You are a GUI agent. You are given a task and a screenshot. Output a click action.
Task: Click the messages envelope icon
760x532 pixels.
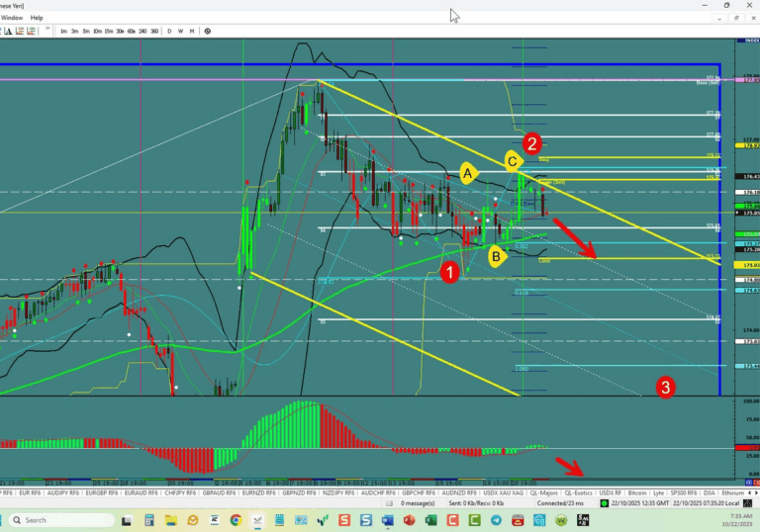pos(389,503)
